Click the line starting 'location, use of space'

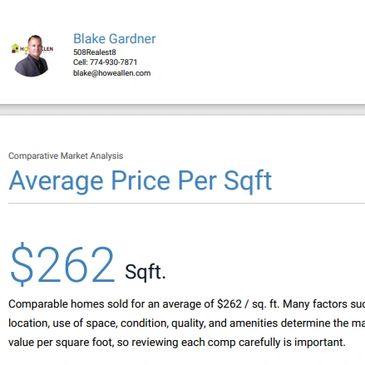(x=187, y=323)
